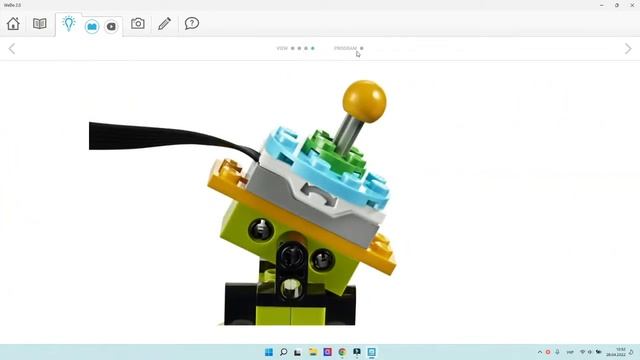Go to next page with right arrow

click(628, 49)
